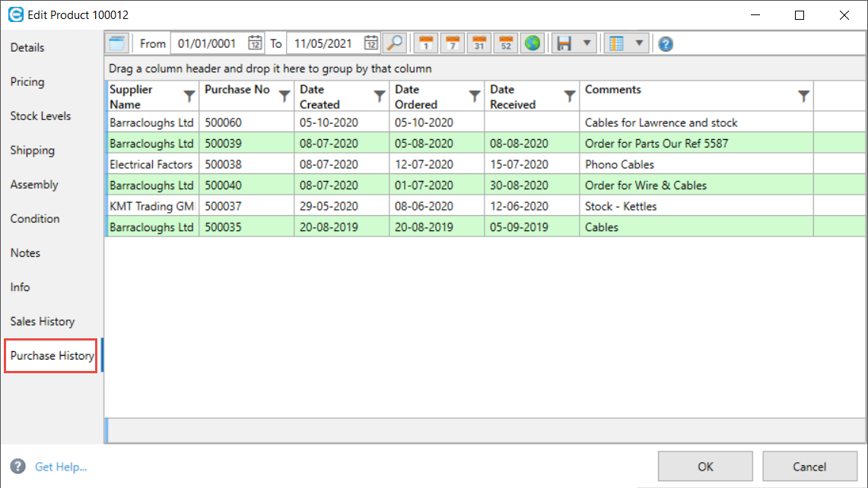
Task: Click the globe icon in toolbar
Action: (x=533, y=43)
